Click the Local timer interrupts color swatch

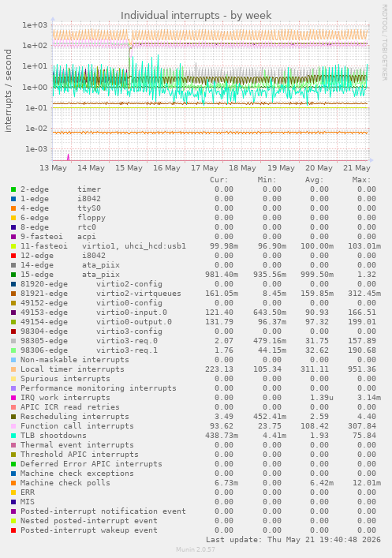13,369
